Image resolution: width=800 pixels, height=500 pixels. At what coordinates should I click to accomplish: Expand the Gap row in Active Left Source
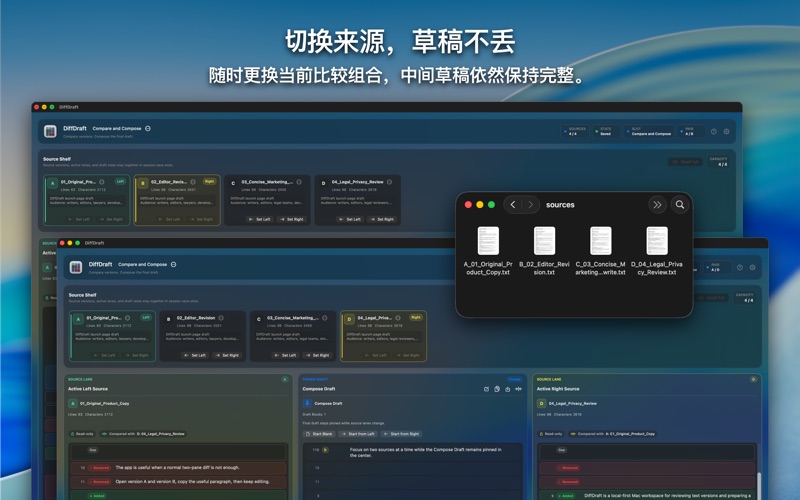coord(179,450)
